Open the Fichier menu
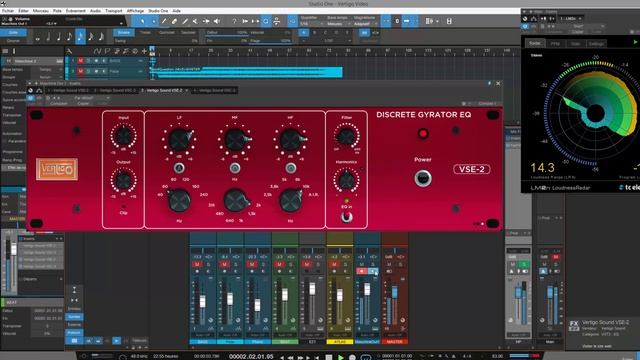640x360 pixels. click(x=8, y=11)
